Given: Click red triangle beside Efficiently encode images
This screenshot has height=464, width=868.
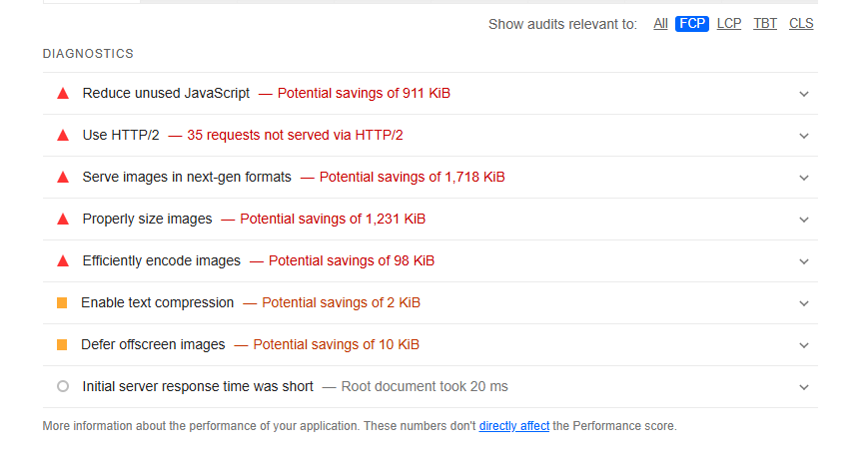Looking at the screenshot, I should click(63, 261).
